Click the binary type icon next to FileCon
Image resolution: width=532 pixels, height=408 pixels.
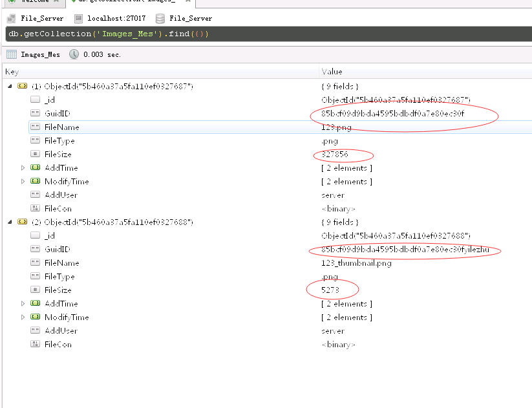click(36, 208)
